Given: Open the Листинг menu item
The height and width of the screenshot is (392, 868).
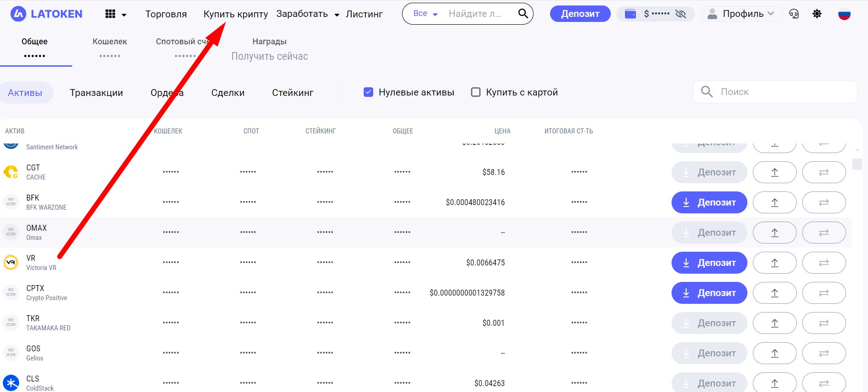Looking at the screenshot, I should click(364, 14).
